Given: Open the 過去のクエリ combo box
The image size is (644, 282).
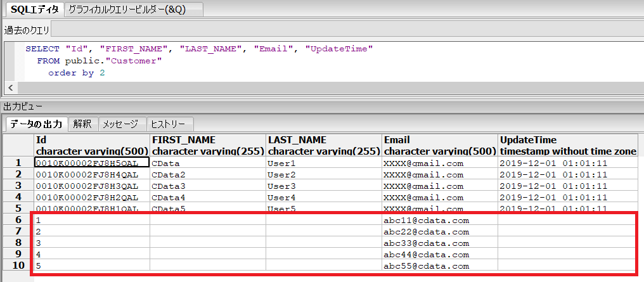Looking at the screenshot, I should coord(347,30).
